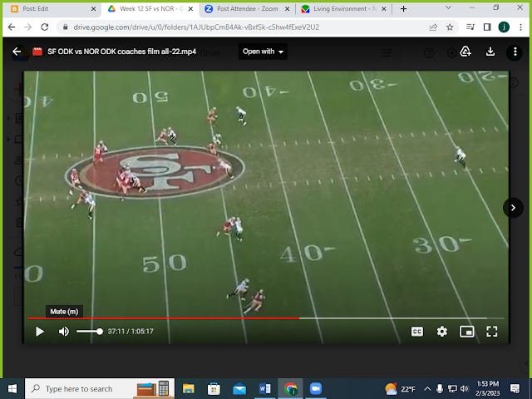Open video settings gear
The image size is (532, 399).
pyautogui.click(x=441, y=332)
